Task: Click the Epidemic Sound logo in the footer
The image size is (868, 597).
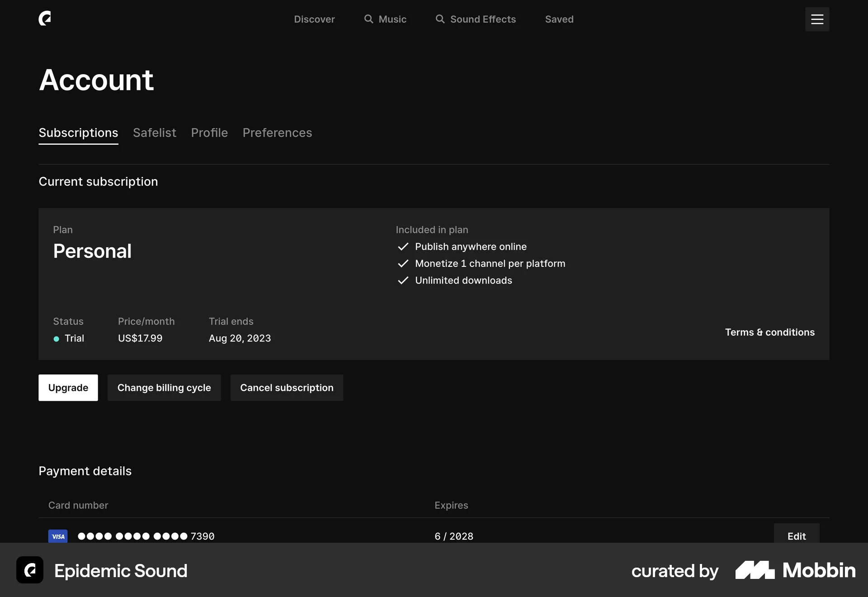Action: click(x=29, y=570)
